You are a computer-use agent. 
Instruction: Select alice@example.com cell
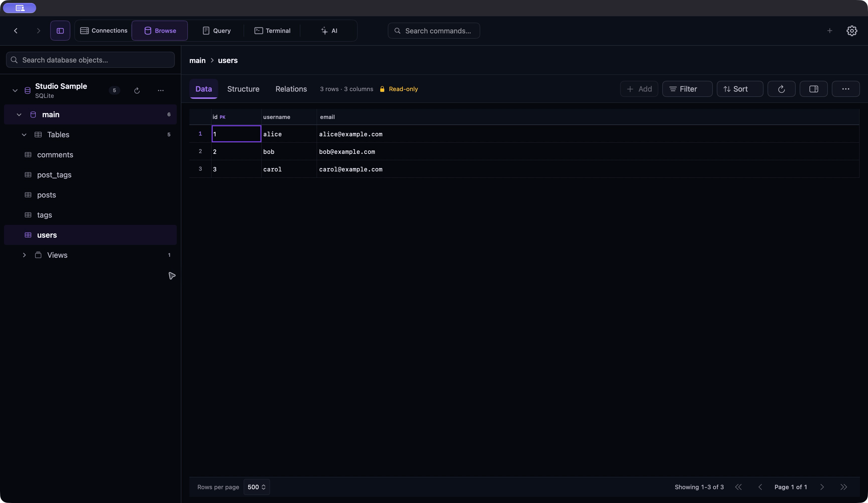point(588,134)
